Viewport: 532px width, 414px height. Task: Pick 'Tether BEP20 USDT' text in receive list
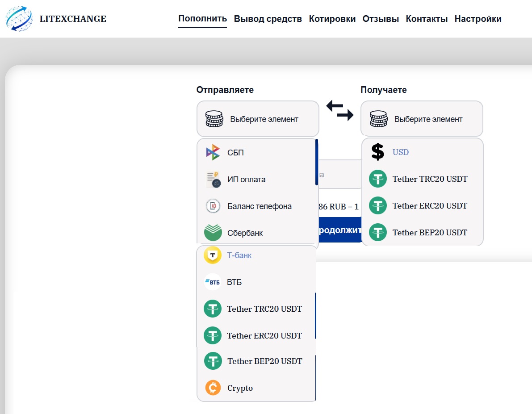pos(430,232)
